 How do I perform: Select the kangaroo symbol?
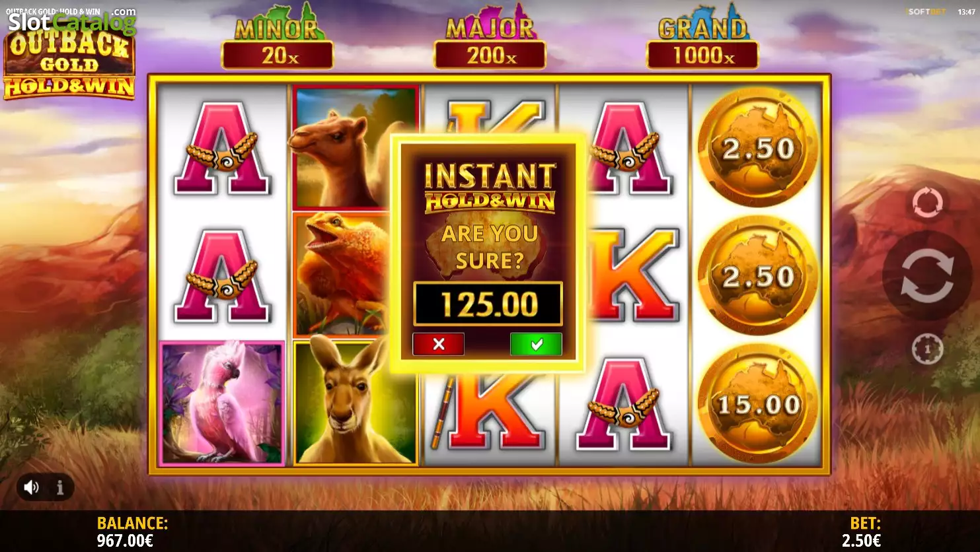pyautogui.click(x=356, y=402)
